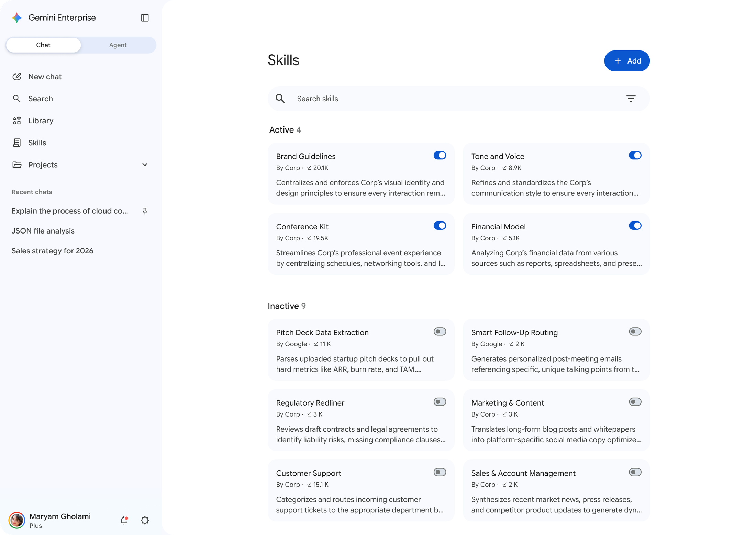Click the Gemini sparkle logo
Screen dimensions: 756x535
pos(17,18)
